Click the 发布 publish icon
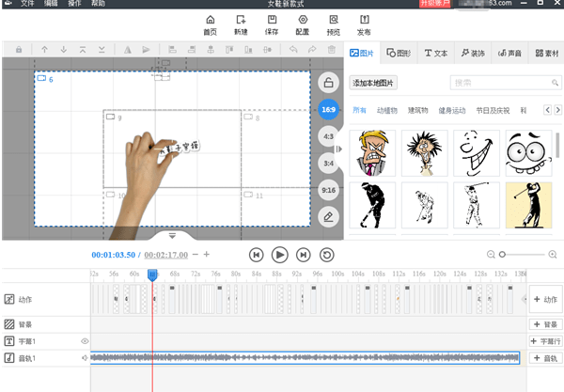 [x=363, y=24]
